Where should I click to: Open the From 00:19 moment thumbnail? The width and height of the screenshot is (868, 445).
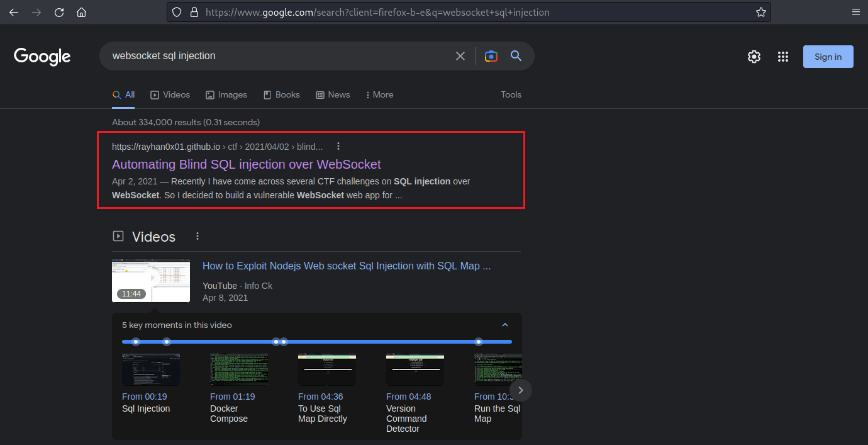[151, 369]
